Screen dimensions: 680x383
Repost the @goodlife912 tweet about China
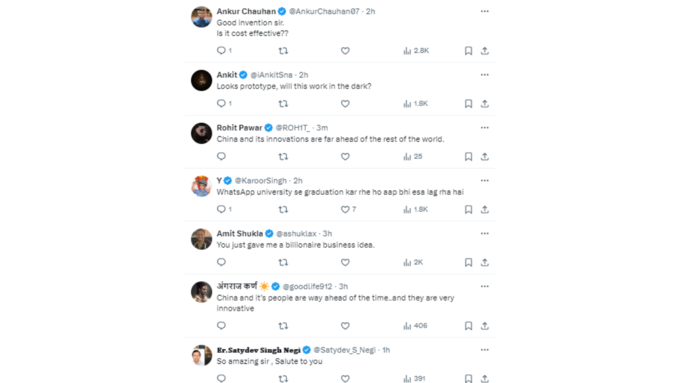(283, 326)
